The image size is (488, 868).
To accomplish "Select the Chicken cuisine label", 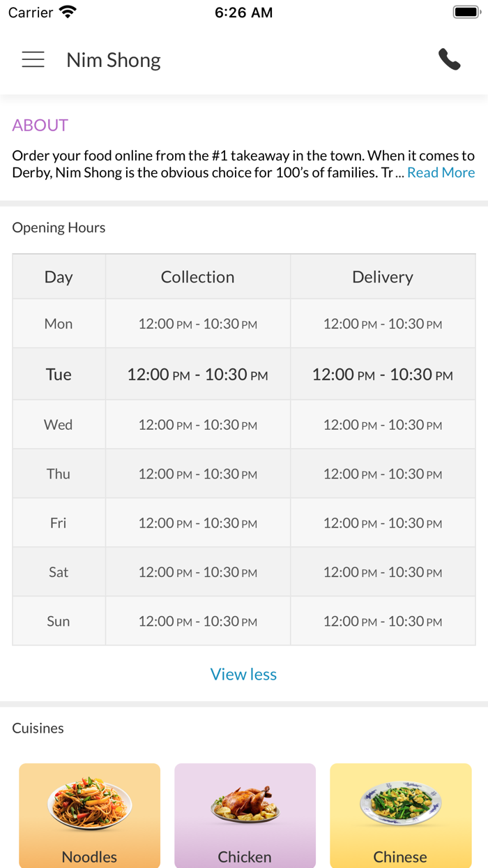I will pos(245,856).
